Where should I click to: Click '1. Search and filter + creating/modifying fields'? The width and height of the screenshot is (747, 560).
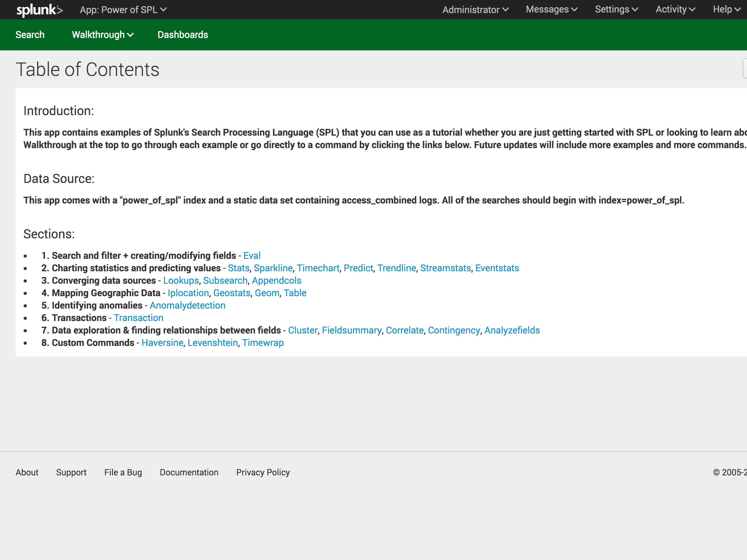pos(139,255)
